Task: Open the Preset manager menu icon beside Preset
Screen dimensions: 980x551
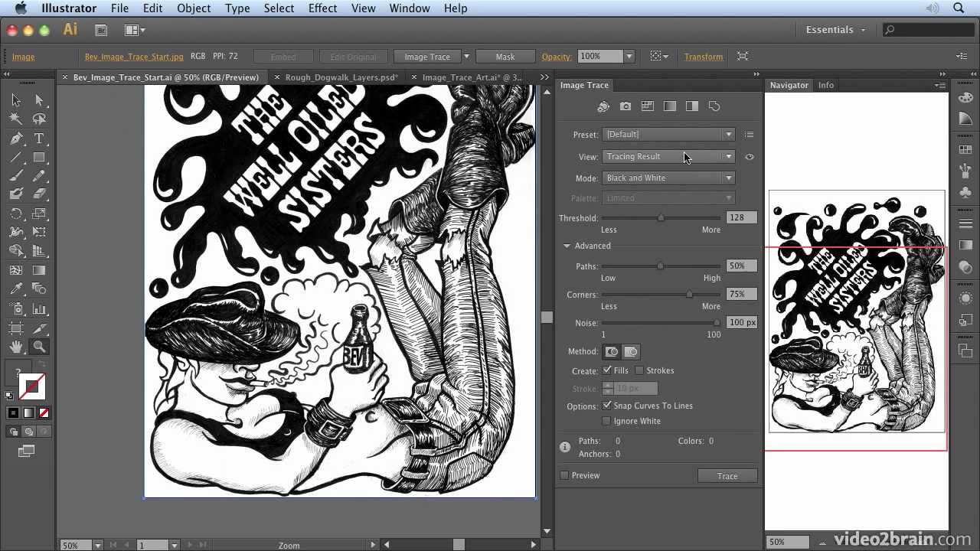Action: pyautogui.click(x=749, y=134)
